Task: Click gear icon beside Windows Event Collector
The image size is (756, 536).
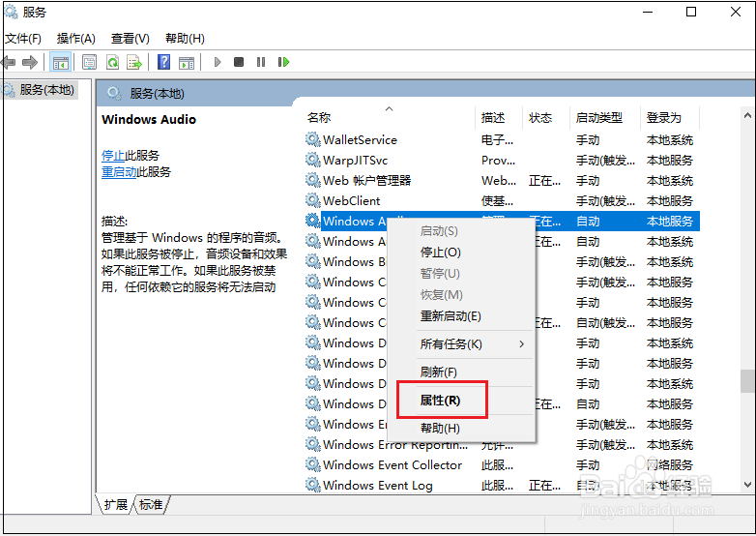Action: tap(313, 465)
